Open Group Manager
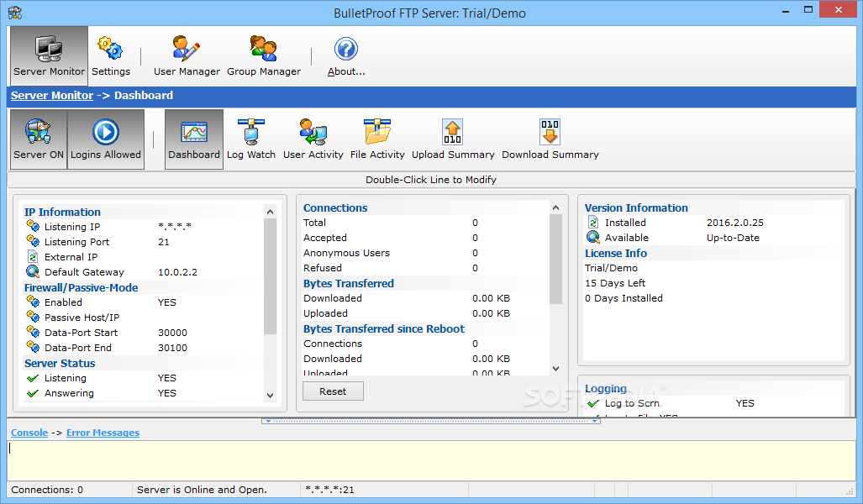Screen dimensions: 863x504 click(x=264, y=55)
